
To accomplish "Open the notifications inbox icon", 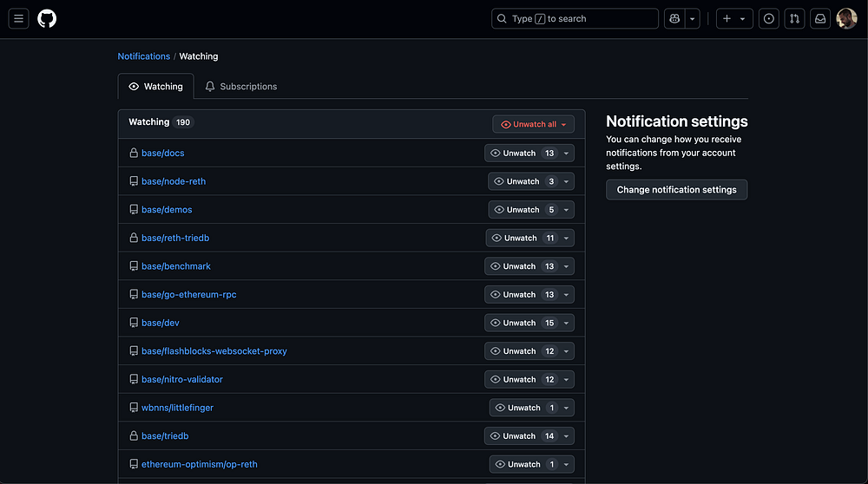I will point(820,18).
